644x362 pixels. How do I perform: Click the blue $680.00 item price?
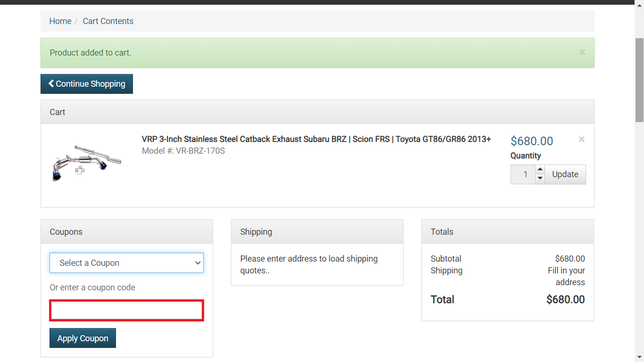click(x=531, y=141)
